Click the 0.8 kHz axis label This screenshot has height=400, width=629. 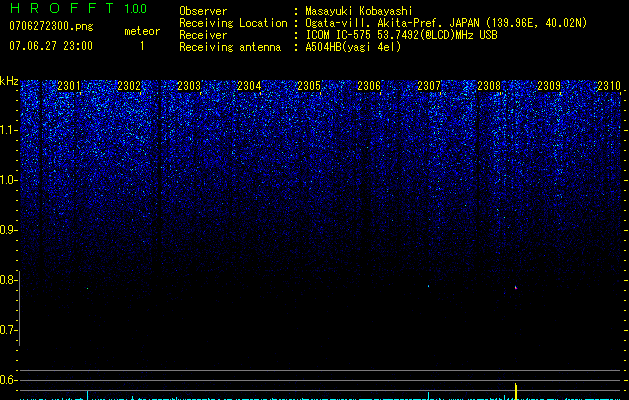[x=8, y=280]
